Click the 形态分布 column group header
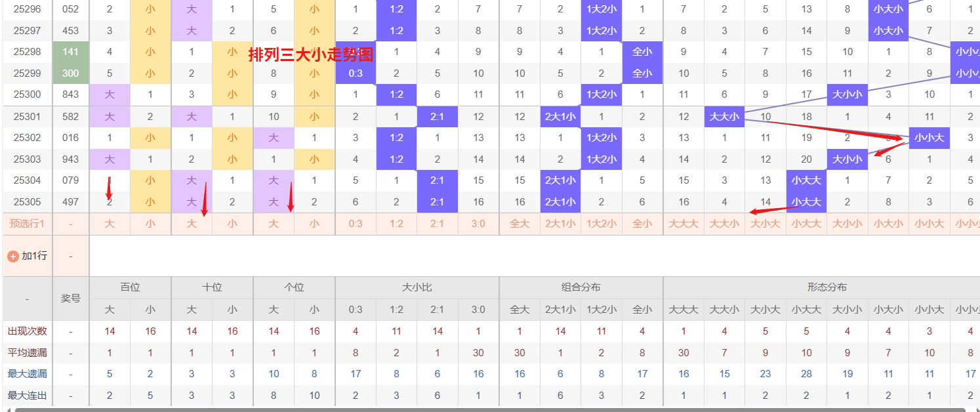Image resolution: width=980 pixels, height=412 pixels. [827, 287]
